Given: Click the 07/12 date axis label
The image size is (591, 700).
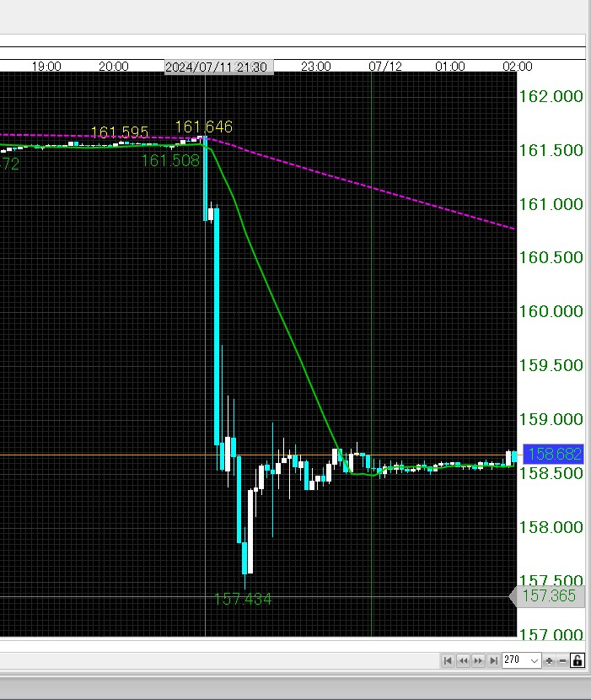Looking at the screenshot, I should pyautogui.click(x=385, y=67).
